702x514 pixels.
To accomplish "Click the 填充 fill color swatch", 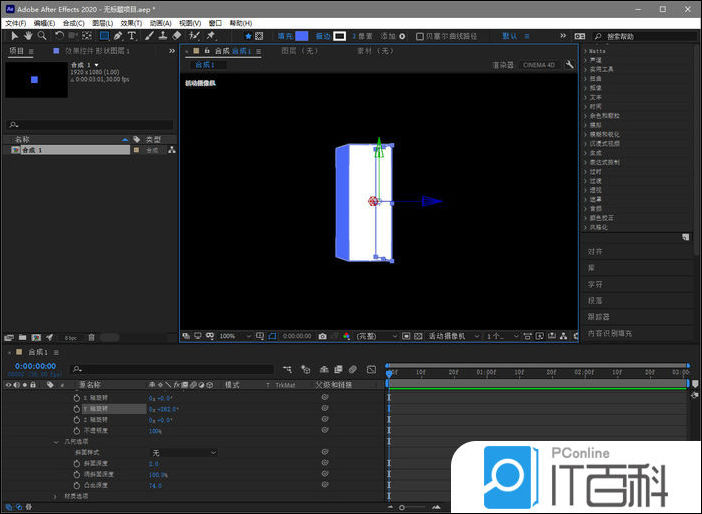I will pyautogui.click(x=301, y=36).
